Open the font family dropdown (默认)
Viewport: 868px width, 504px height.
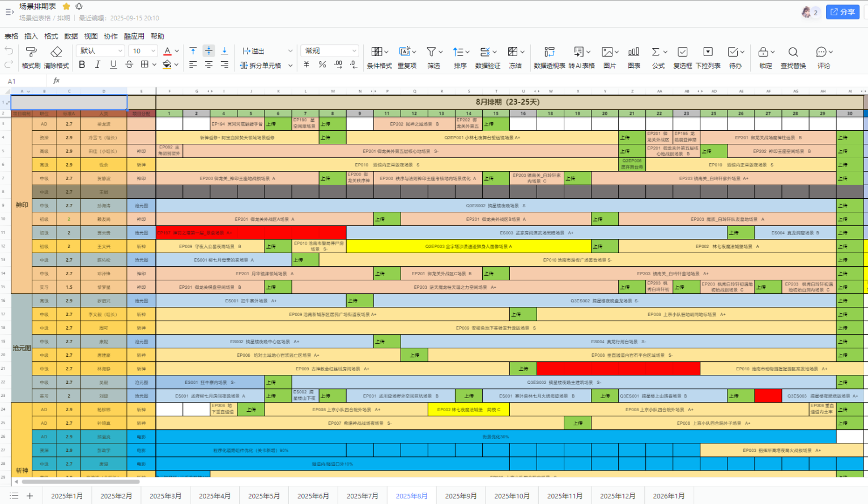click(x=101, y=51)
